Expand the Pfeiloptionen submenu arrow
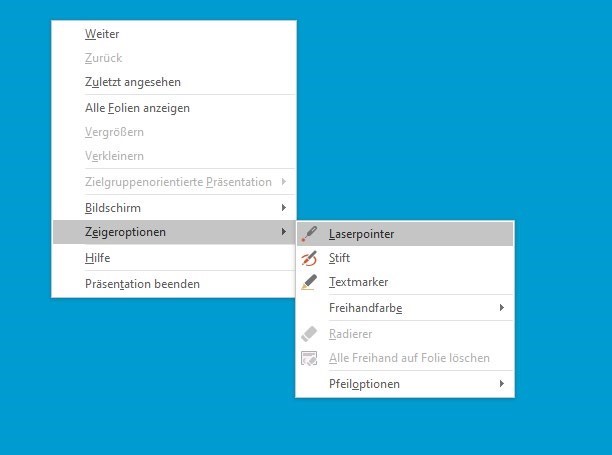Image resolution: width=612 pixels, height=455 pixels. pyautogui.click(x=501, y=384)
